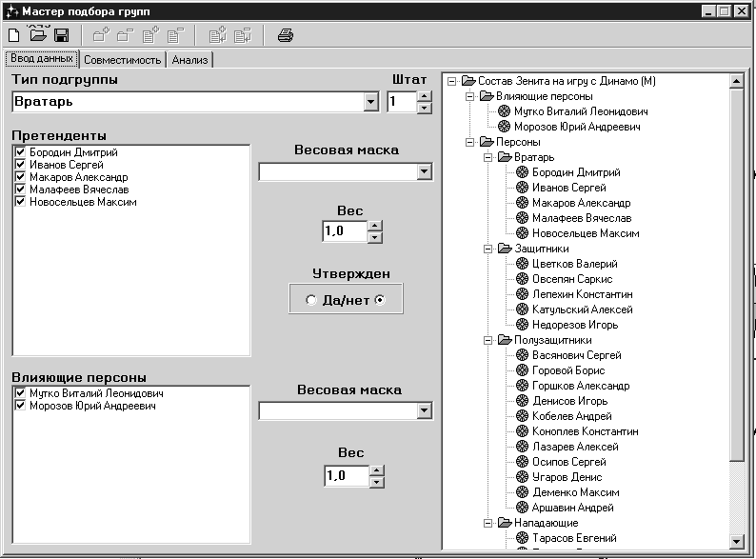The height and width of the screenshot is (559, 756).
Task: Collapse the Персоны tree node
Action: (x=469, y=142)
